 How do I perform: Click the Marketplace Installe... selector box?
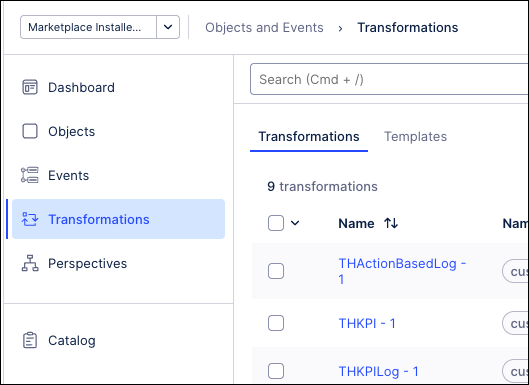pos(88,27)
